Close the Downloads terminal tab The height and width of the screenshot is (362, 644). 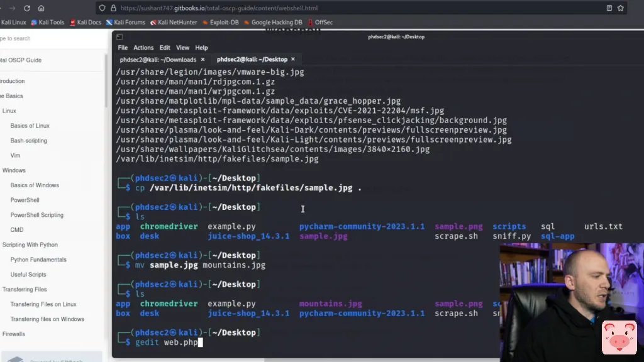(203, 60)
